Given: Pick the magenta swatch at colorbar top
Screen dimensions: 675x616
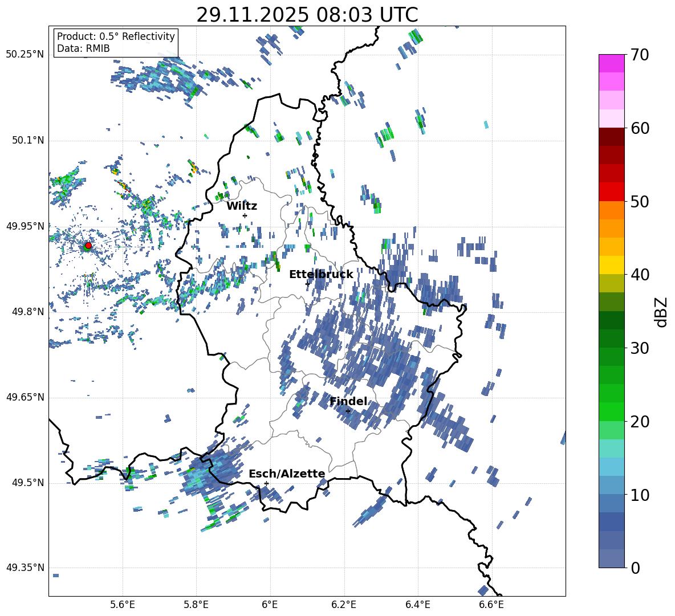Looking at the screenshot, I should coord(612,63).
